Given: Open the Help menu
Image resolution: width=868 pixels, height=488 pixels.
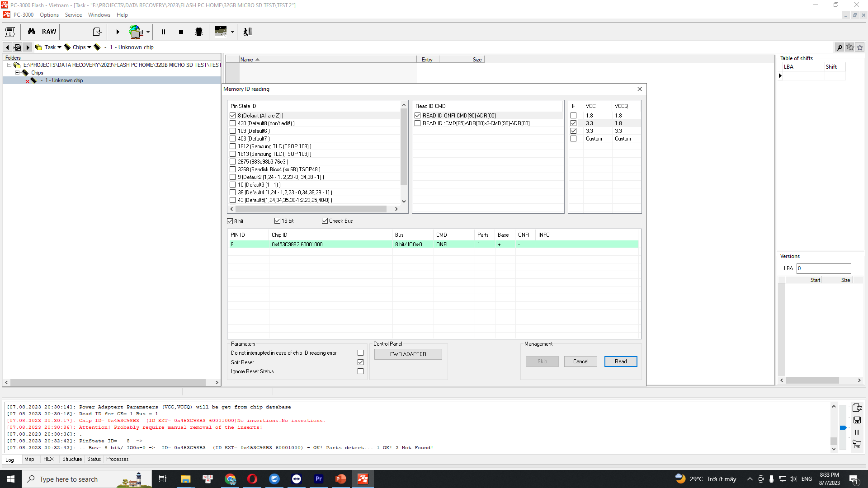Looking at the screenshot, I should point(122,15).
